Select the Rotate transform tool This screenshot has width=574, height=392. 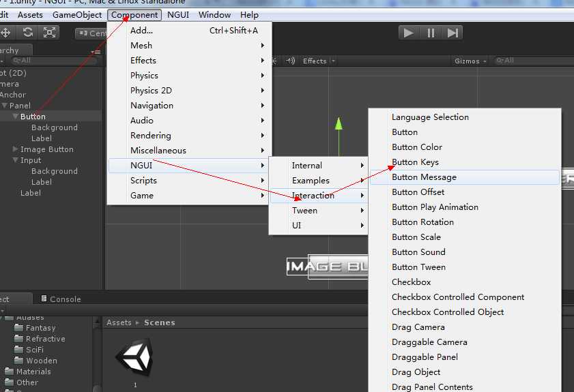click(28, 33)
